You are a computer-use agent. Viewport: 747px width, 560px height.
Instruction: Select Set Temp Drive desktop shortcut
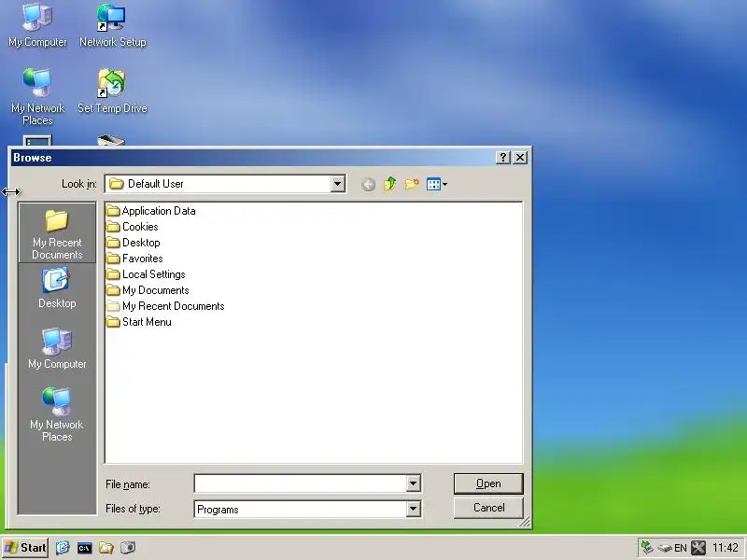coord(112,91)
